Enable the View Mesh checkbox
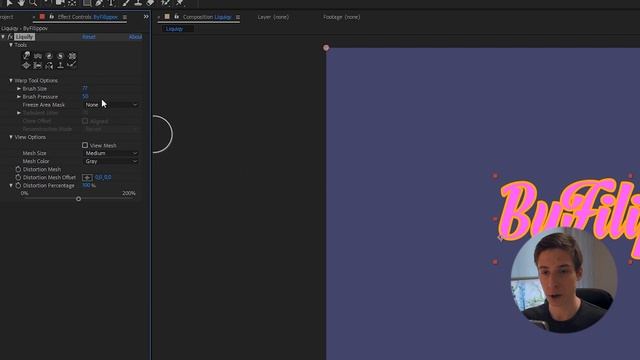640x360 pixels. 85,145
